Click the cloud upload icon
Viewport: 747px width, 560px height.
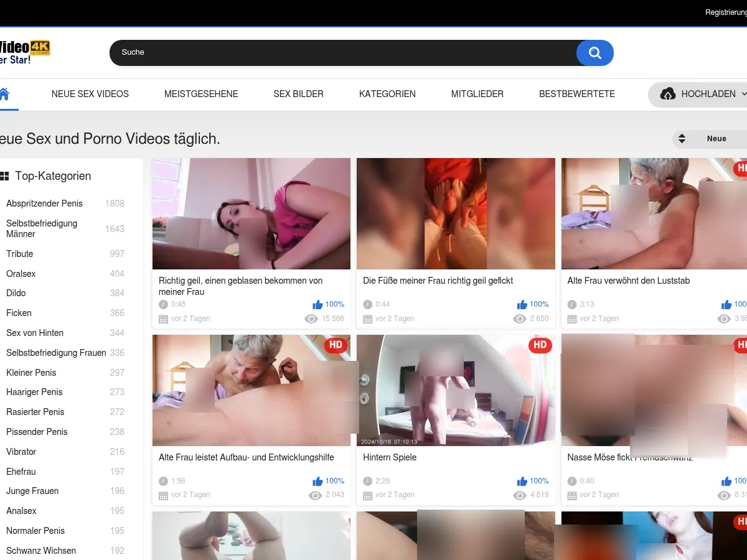click(x=667, y=94)
